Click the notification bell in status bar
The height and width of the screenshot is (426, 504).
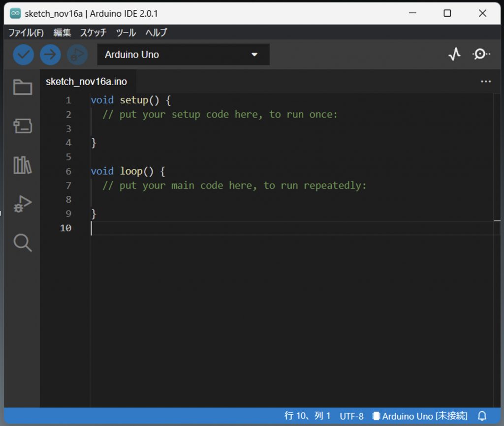[x=482, y=416]
